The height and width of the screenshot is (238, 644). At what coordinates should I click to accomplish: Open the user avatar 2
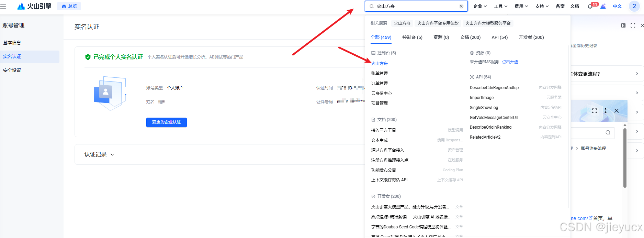pos(634,6)
